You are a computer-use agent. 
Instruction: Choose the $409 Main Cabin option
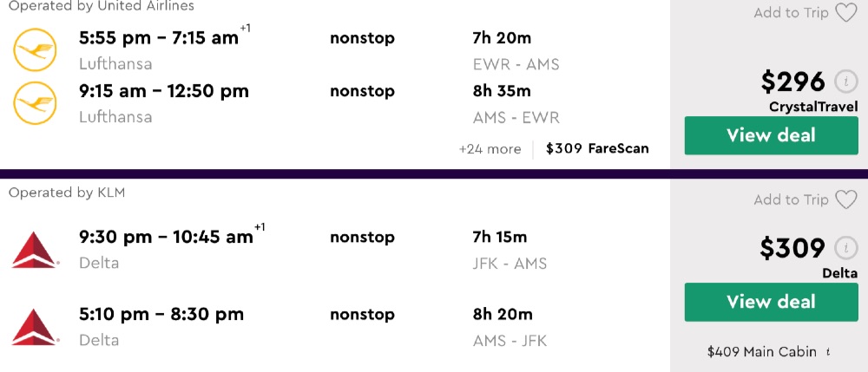762,352
